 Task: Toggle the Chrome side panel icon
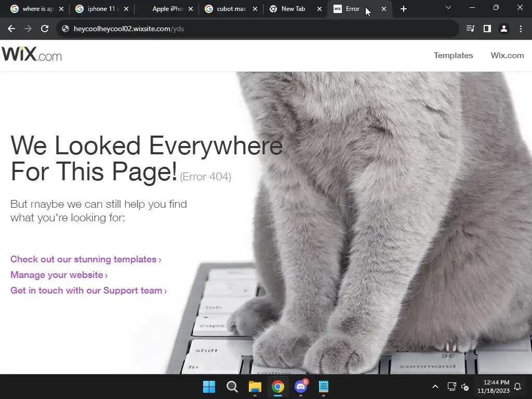click(487, 29)
